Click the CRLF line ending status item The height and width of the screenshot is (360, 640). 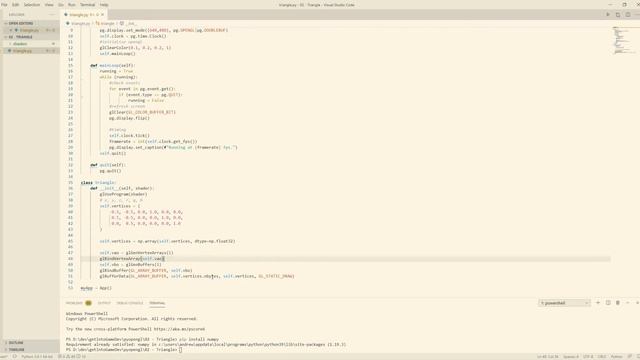pos(602,357)
